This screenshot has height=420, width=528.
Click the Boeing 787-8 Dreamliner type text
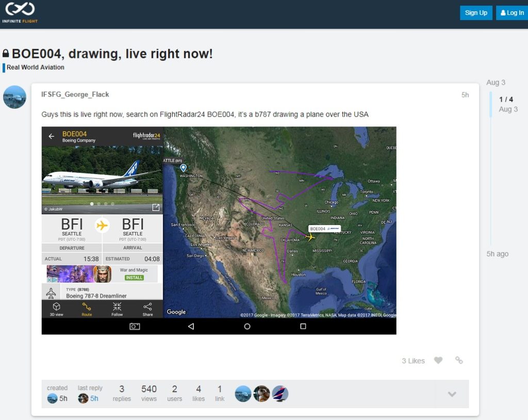96,296
